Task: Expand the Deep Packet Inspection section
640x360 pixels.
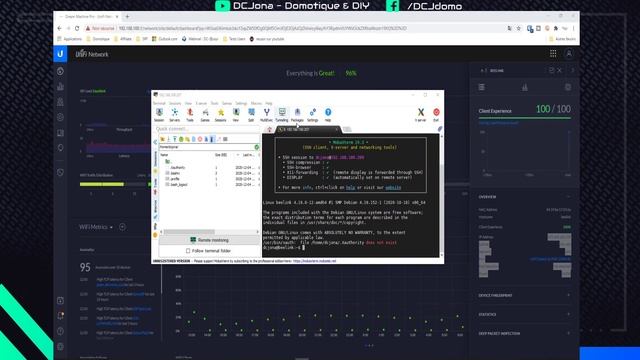Action: point(568,333)
